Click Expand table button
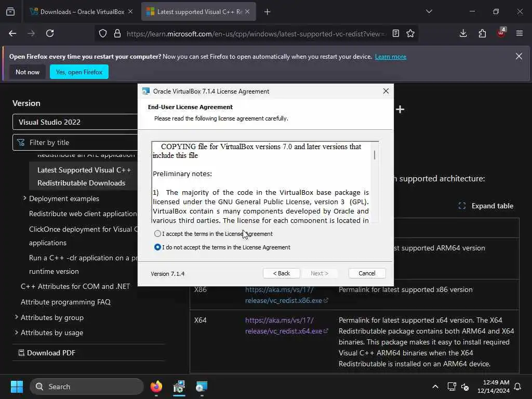This screenshot has height=399, width=532. coord(486,206)
